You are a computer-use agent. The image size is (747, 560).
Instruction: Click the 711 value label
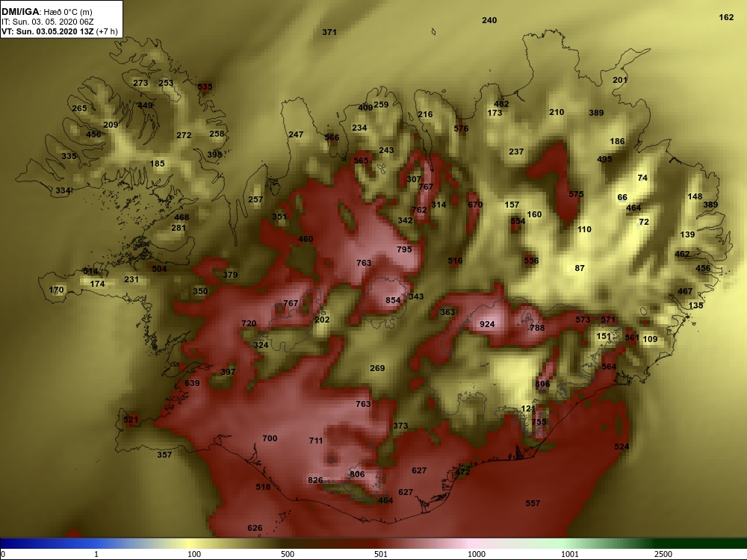click(316, 441)
